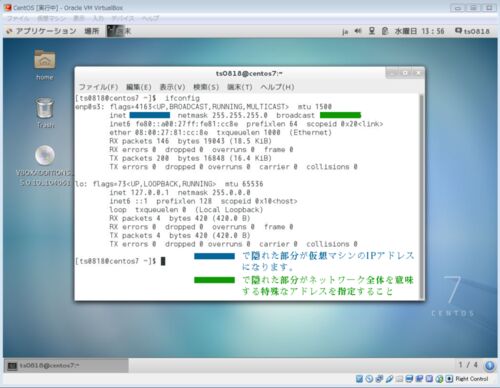
Task: Click the VirtualBox network adapter status icon
Action: coord(379,379)
